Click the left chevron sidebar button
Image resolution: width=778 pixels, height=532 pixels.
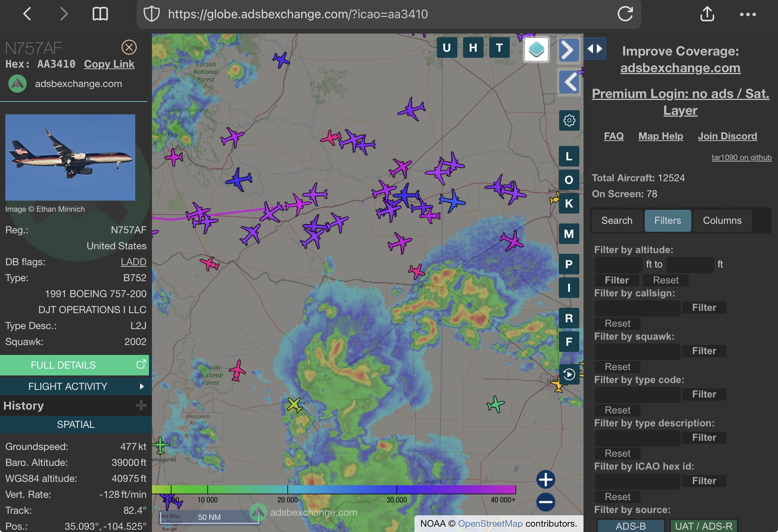[x=569, y=82]
